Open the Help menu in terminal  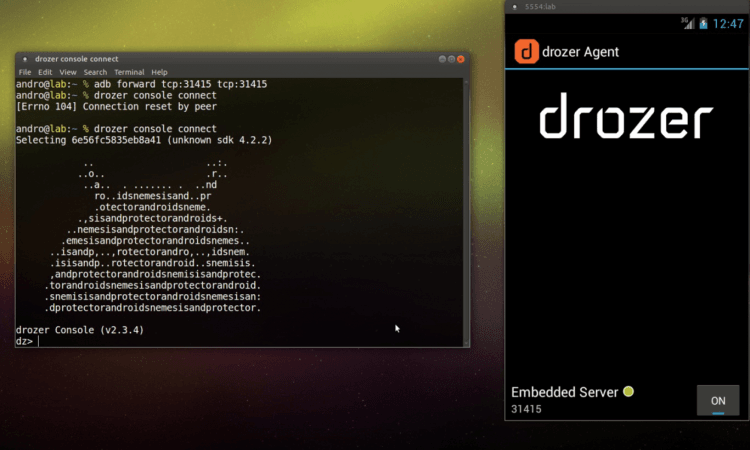click(159, 72)
